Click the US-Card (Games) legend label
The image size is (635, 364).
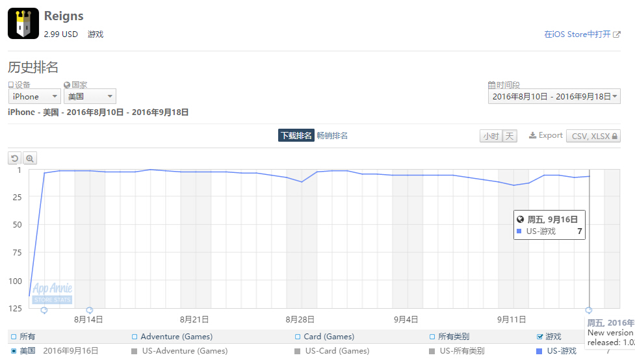pos(337,351)
